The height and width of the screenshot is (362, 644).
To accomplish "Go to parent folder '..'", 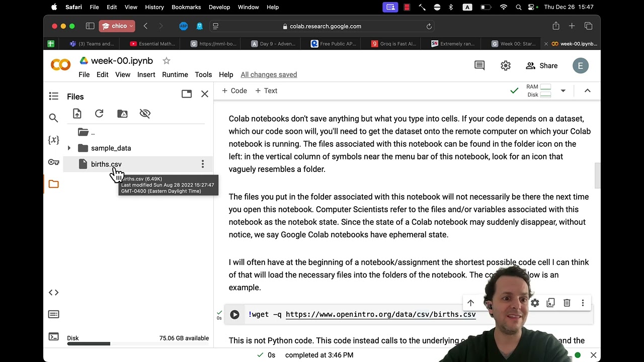I will pyautogui.click(x=87, y=132).
